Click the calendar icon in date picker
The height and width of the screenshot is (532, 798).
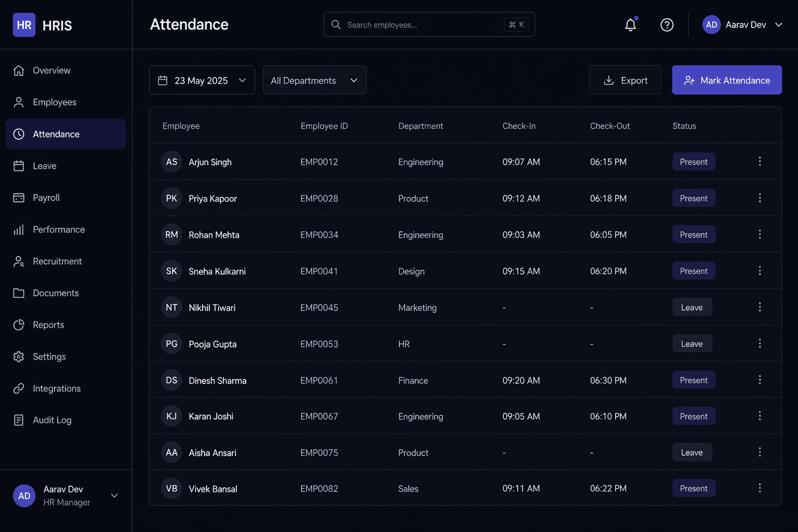coord(163,81)
